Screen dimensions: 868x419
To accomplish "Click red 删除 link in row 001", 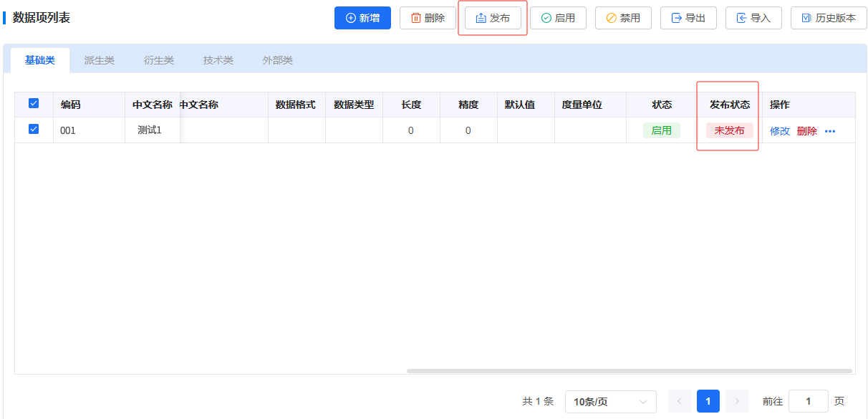I will point(807,131).
